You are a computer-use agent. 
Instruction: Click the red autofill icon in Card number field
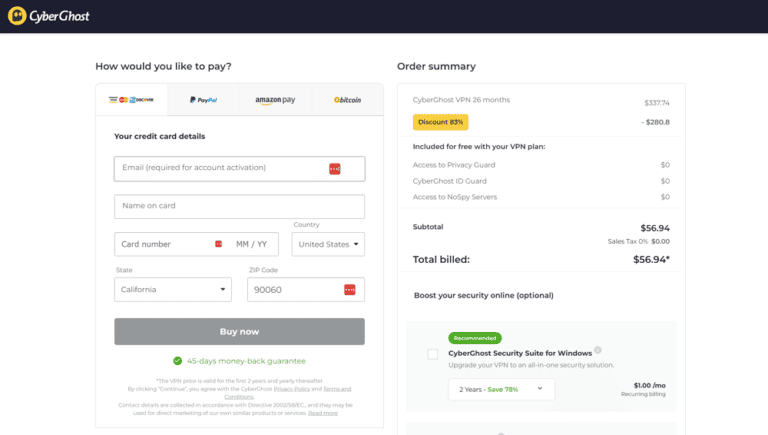point(218,244)
